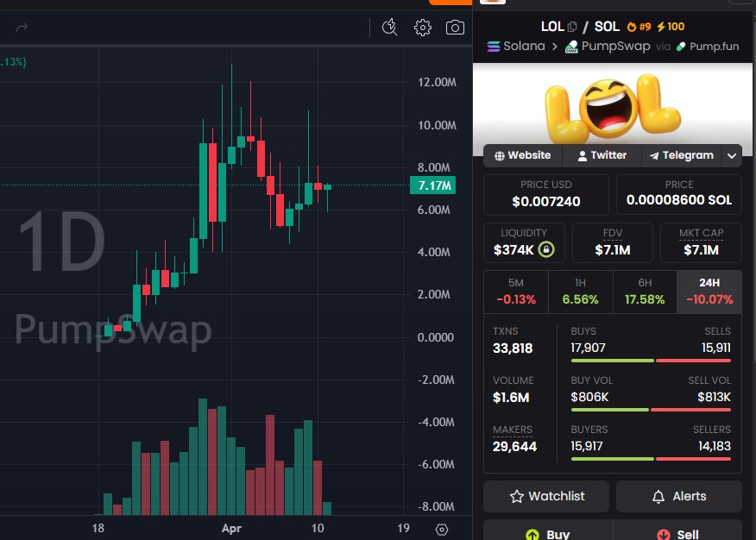Click the Pump.fun label
The image size is (756, 540).
714,47
